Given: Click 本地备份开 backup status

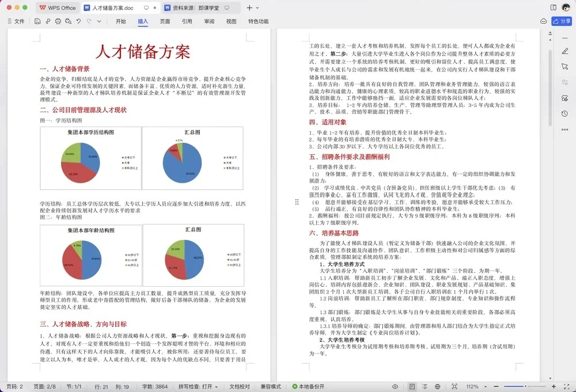Looking at the screenshot, I should (308, 386).
